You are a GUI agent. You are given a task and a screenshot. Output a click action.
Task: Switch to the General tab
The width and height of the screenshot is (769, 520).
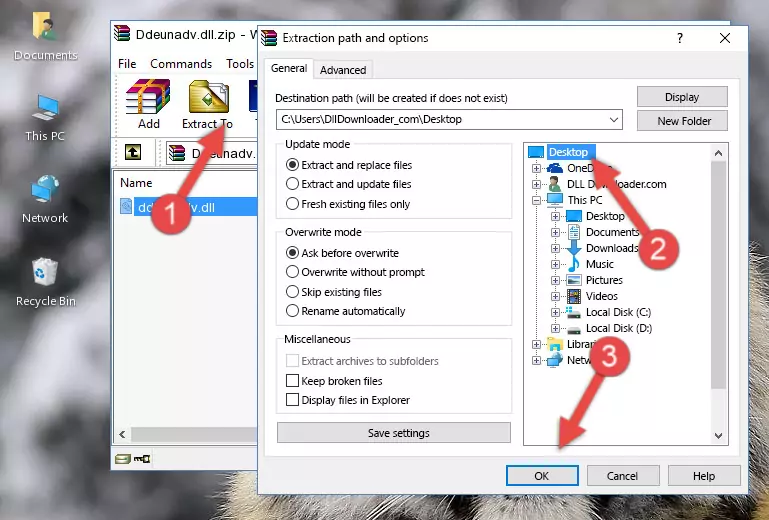tap(289, 68)
